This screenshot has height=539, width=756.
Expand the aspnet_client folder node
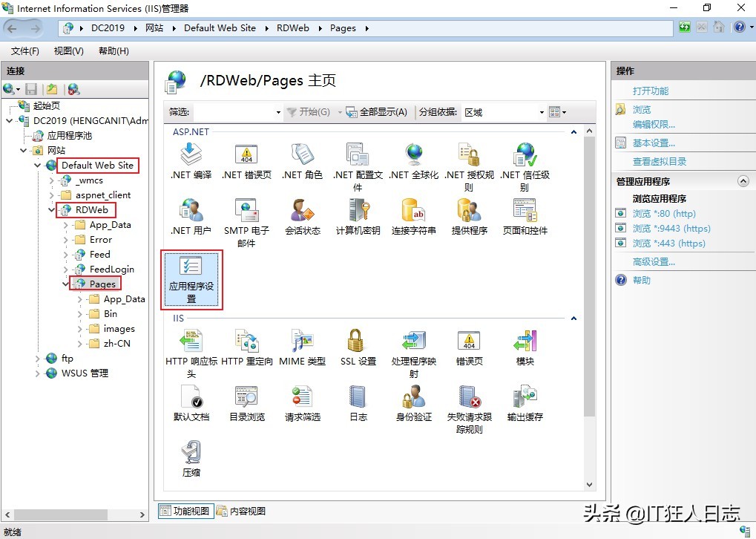tap(52, 195)
